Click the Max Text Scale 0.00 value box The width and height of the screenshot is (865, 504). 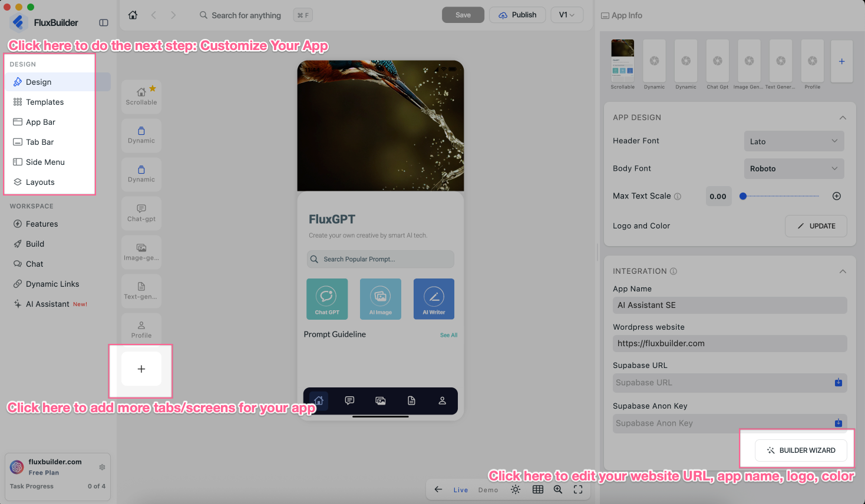click(x=718, y=197)
